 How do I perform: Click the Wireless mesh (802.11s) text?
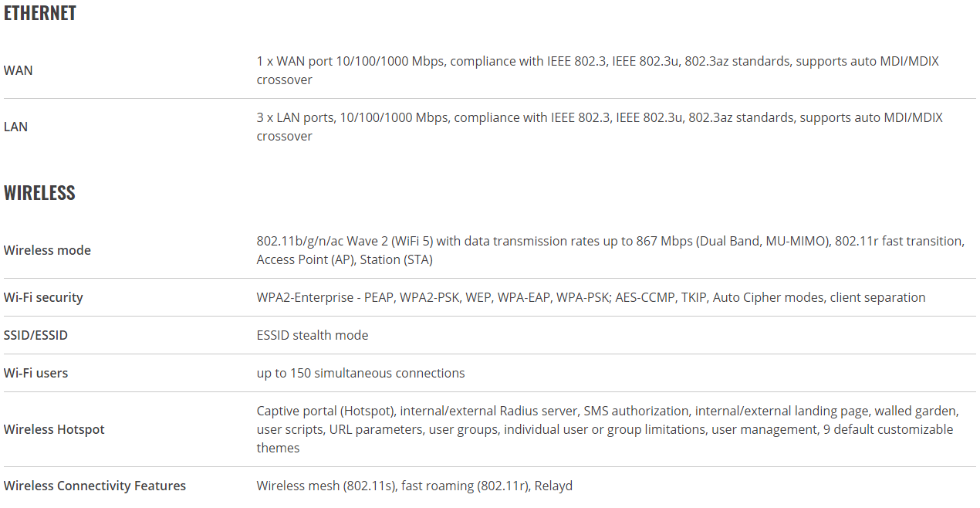pyautogui.click(x=327, y=486)
